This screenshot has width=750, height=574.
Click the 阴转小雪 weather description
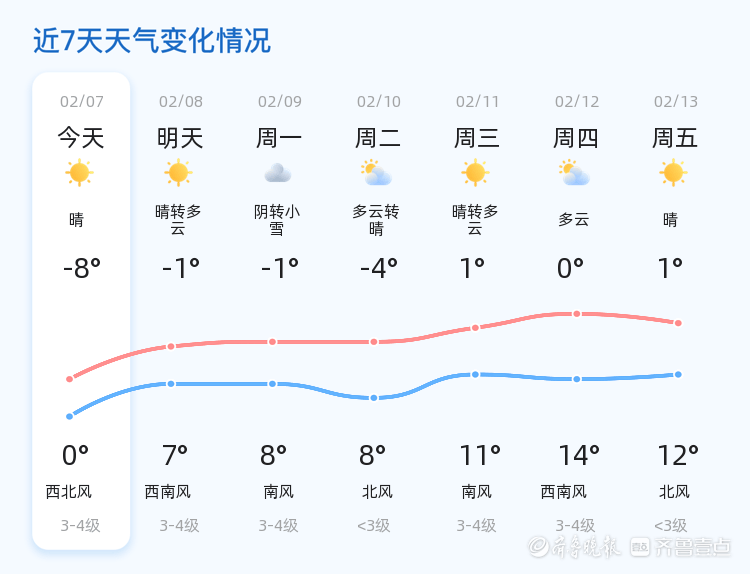click(x=277, y=220)
